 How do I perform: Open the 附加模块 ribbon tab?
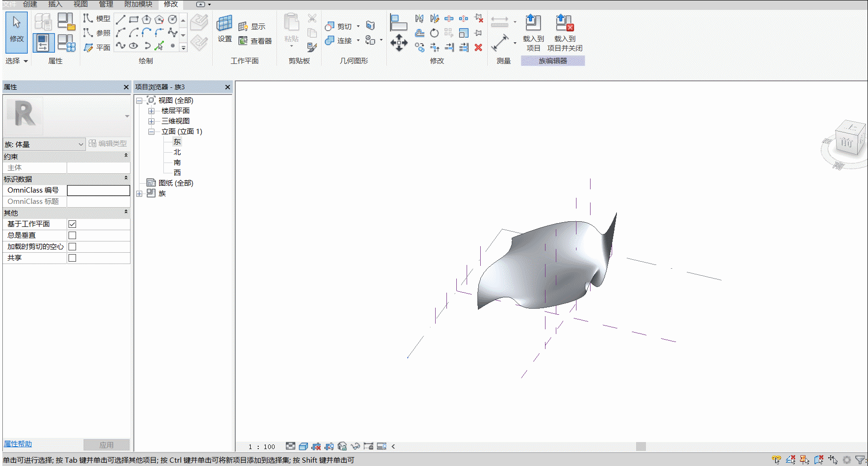tap(138, 4)
